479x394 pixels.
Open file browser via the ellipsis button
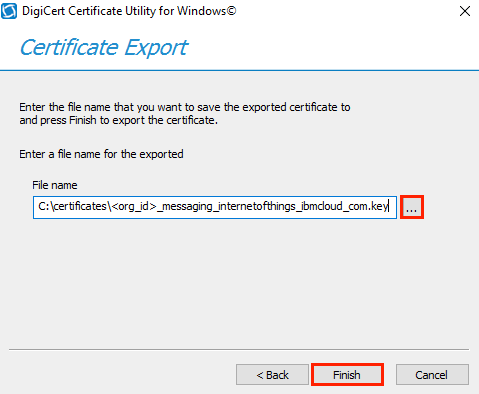tap(412, 207)
